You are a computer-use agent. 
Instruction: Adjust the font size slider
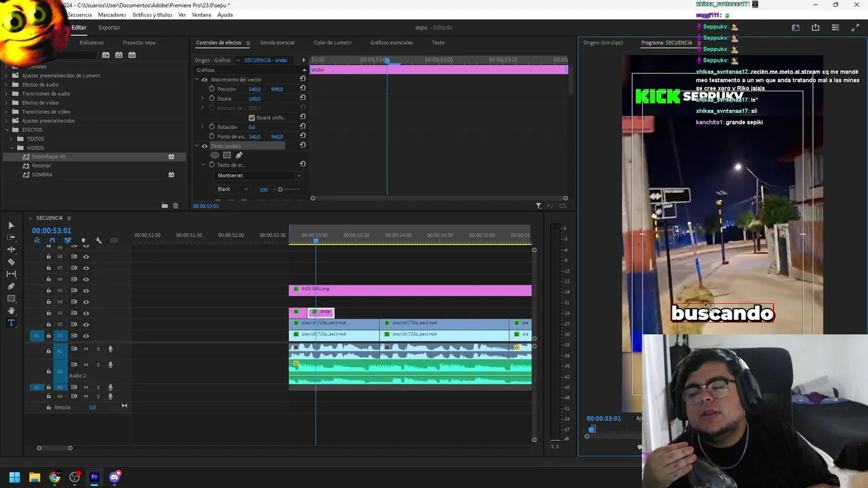coord(280,189)
